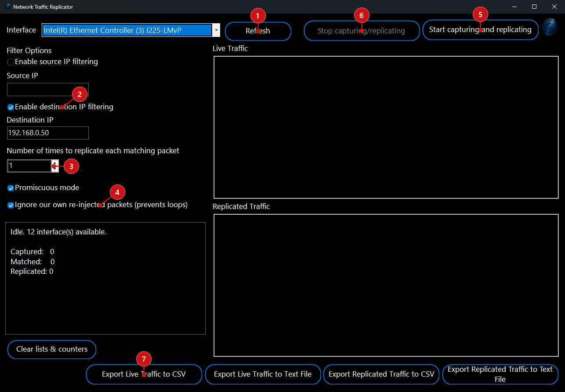Screen dimensions: 565x392
Task: Click the Network Traffic Replicator title bar icon
Action: point(7,7)
